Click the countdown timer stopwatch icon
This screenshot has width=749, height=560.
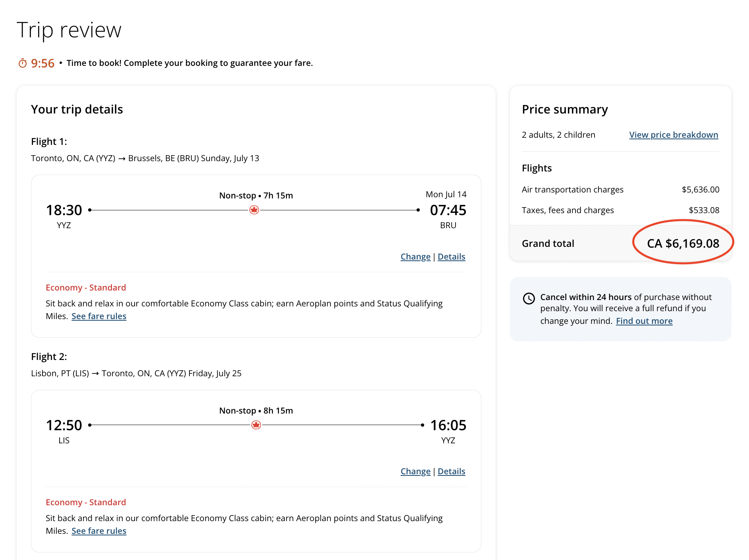click(23, 63)
